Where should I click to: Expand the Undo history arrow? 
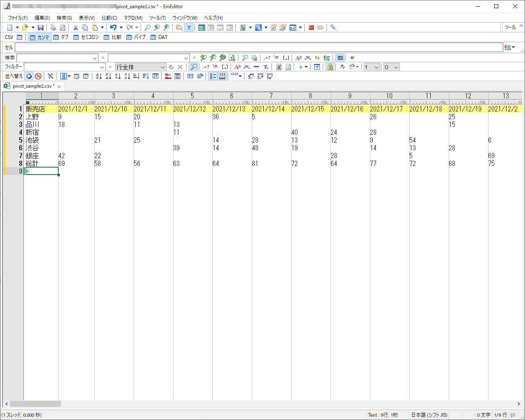pos(121,27)
